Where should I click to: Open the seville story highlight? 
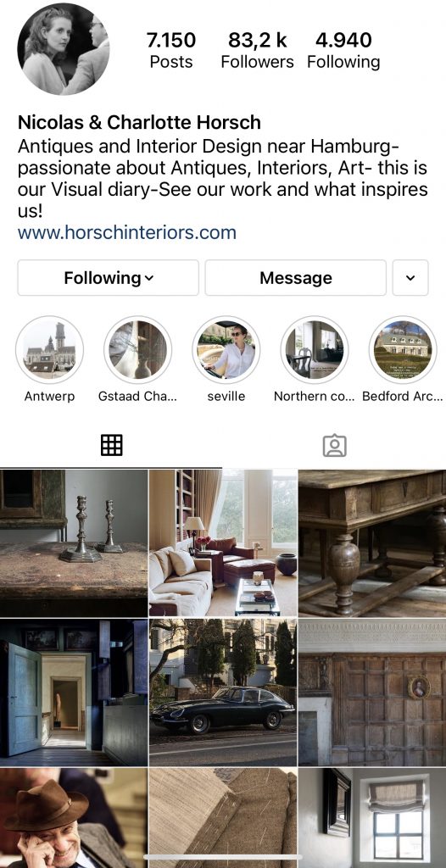click(x=226, y=350)
